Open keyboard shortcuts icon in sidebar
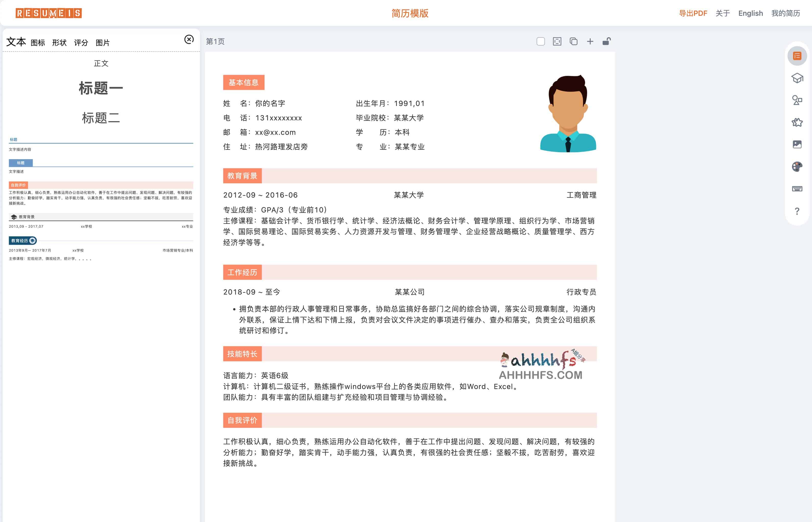812x522 pixels. [797, 189]
